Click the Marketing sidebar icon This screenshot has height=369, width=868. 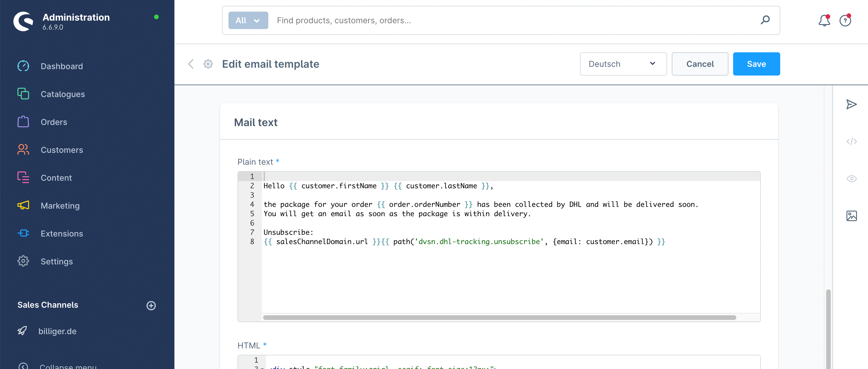23,205
